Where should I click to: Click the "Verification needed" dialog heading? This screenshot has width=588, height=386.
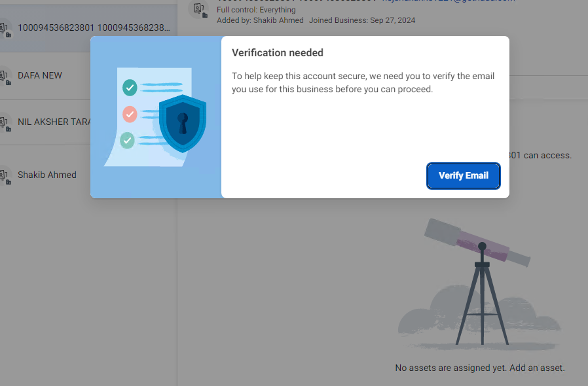[278, 53]
